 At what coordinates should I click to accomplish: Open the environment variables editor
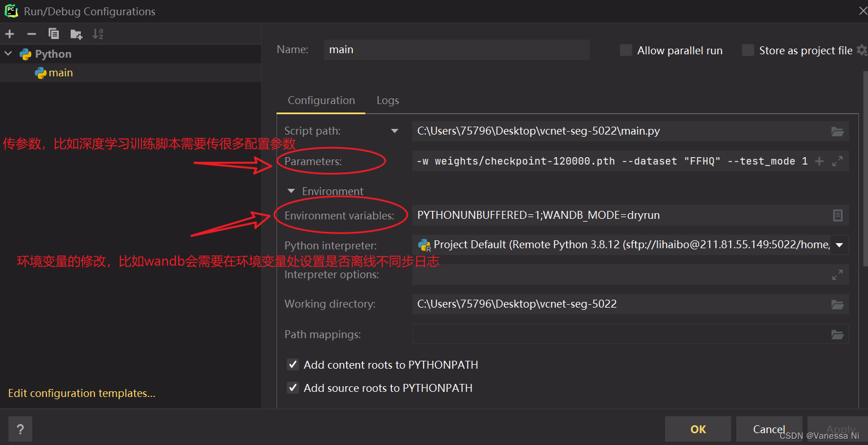[x=837, y=215]
